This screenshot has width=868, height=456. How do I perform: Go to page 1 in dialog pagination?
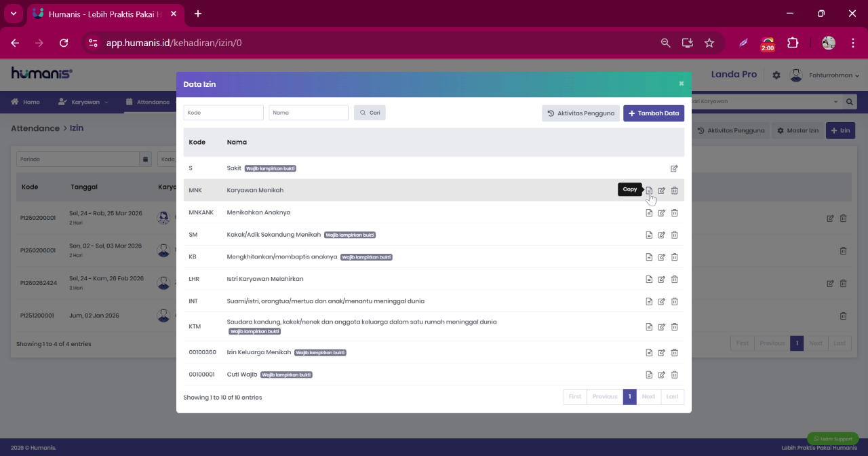pyautogui.click(x=629, y=396)
